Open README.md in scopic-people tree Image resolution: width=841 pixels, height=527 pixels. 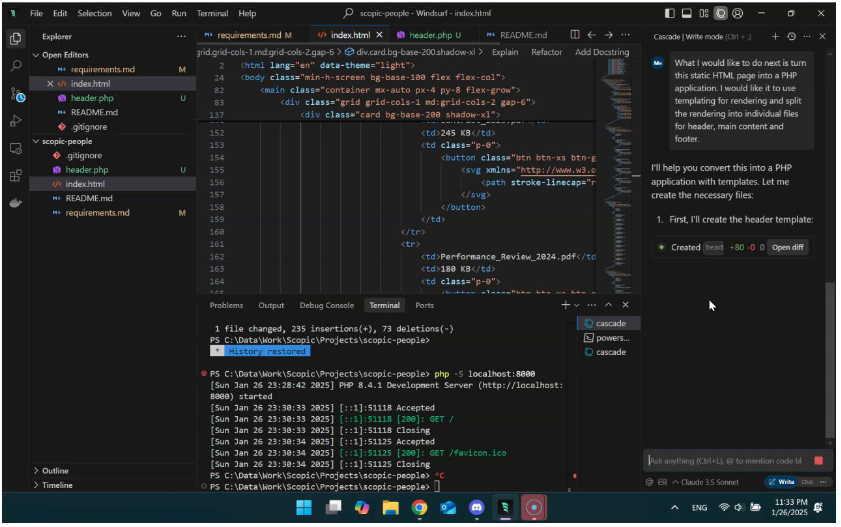coord(88,198)
